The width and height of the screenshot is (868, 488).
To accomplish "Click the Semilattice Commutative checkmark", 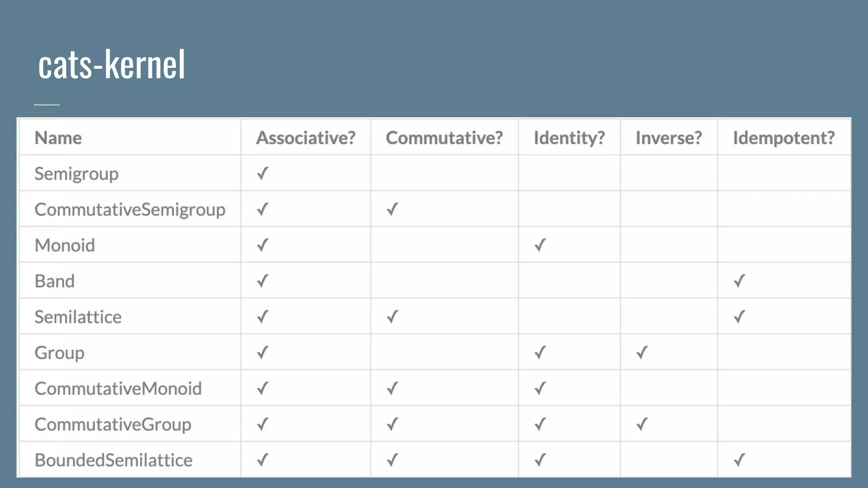I will [x=392, y=316].
